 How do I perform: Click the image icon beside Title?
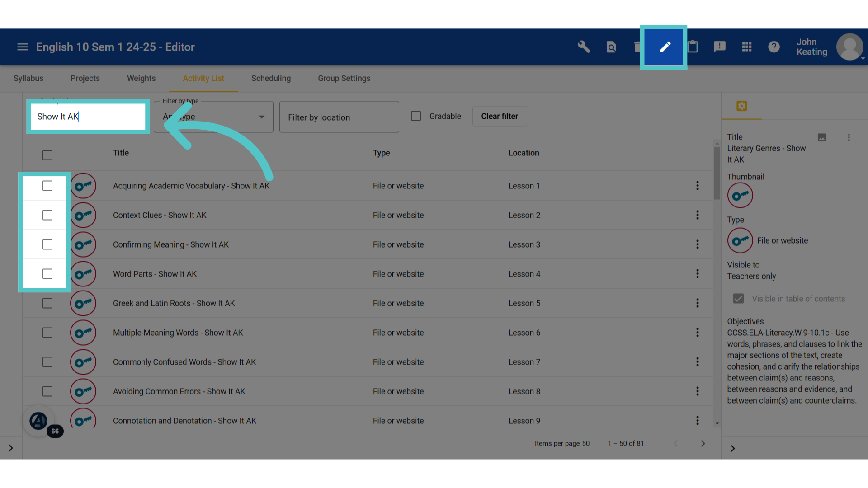822,137
